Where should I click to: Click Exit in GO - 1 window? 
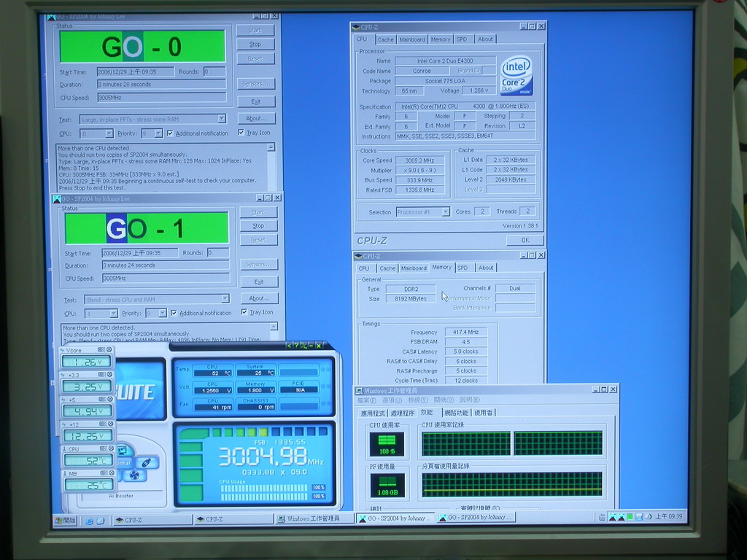pos(259,282)
